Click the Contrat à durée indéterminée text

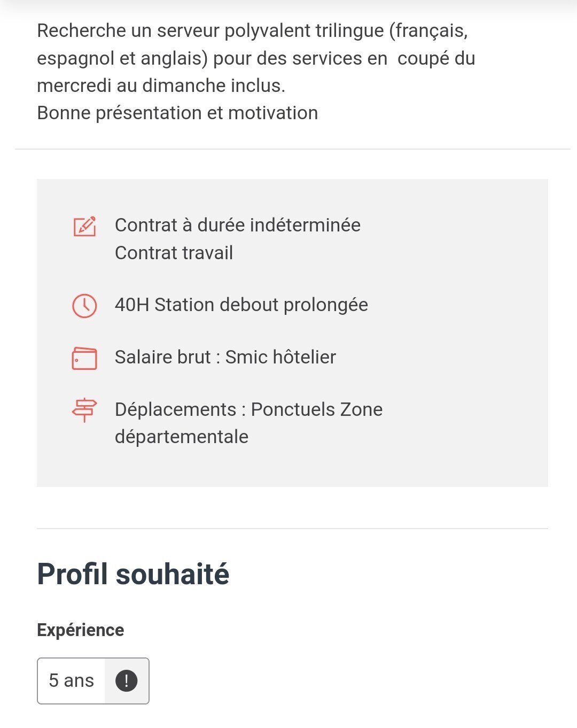[x=238, y=225]
